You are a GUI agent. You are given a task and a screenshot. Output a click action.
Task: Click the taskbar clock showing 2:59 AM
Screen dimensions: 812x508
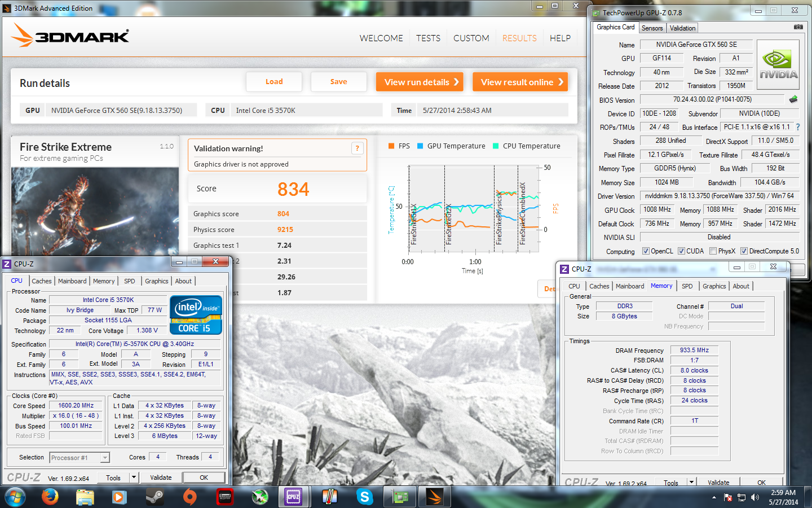783,497
